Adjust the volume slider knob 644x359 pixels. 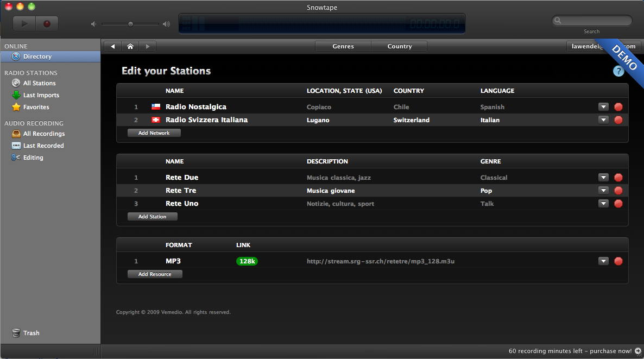131,24
